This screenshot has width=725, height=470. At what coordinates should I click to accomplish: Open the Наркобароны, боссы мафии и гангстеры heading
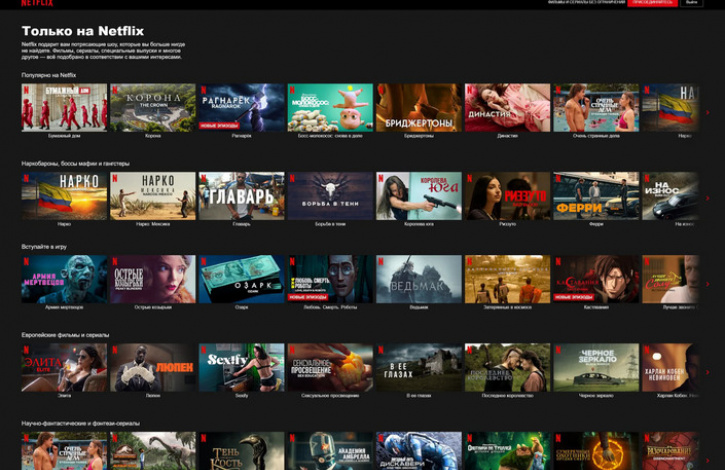point(75,163)
